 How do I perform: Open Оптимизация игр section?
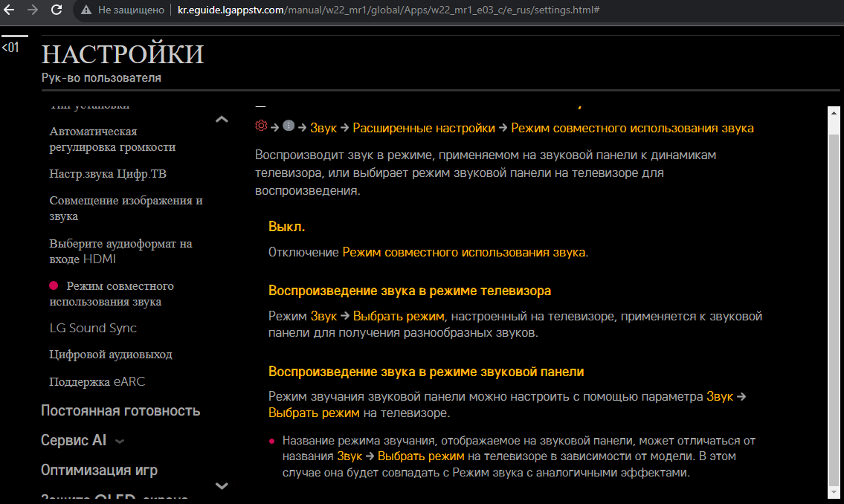(99, 471)
